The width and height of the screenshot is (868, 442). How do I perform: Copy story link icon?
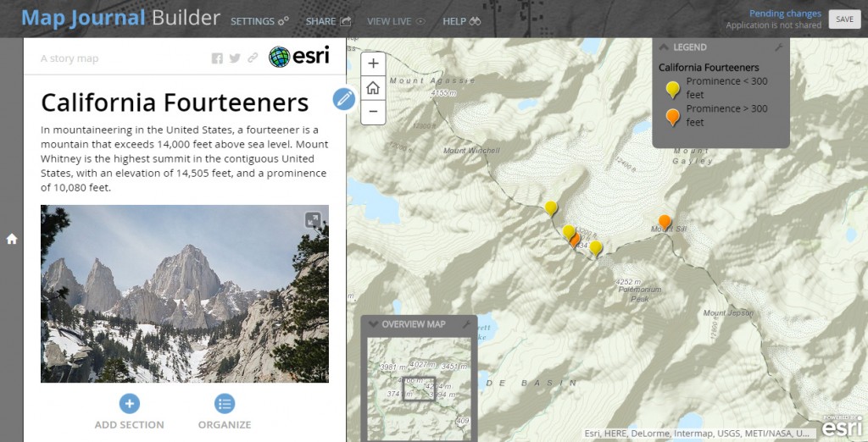pyautogui.click(x=253, y=58)
